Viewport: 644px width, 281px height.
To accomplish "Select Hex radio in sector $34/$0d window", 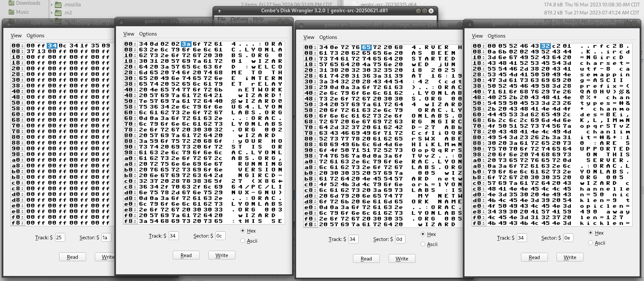I will pos(423,234).
